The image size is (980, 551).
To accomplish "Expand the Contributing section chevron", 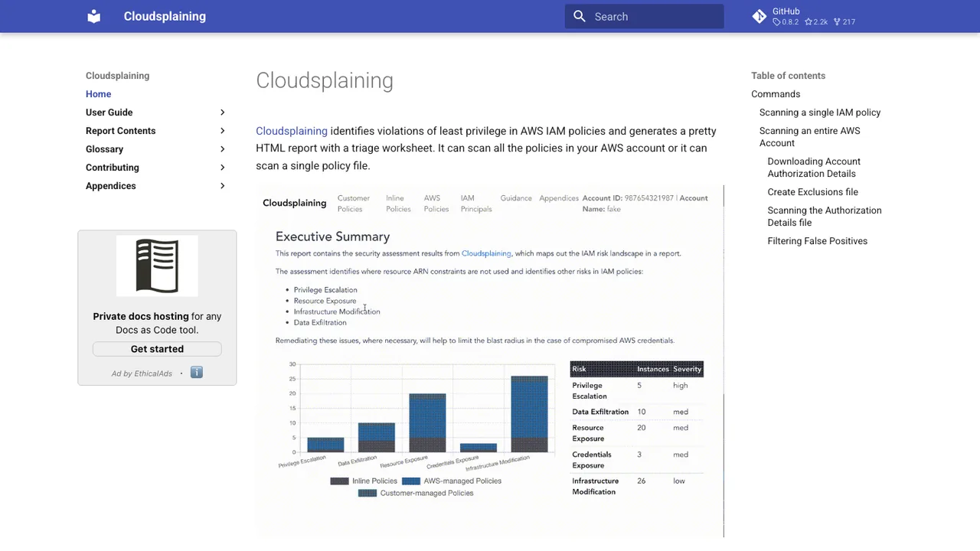I will (223, 168).
